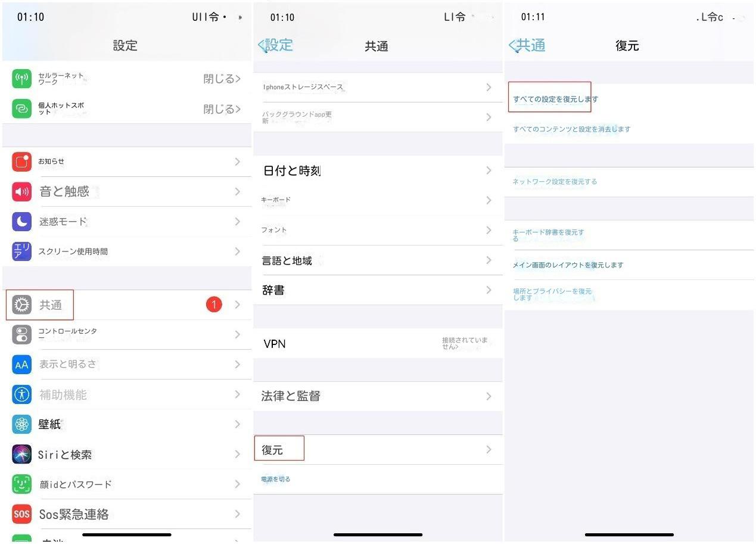Tap the personal hotspot icon
756x544 pixels.
point(22,108)
